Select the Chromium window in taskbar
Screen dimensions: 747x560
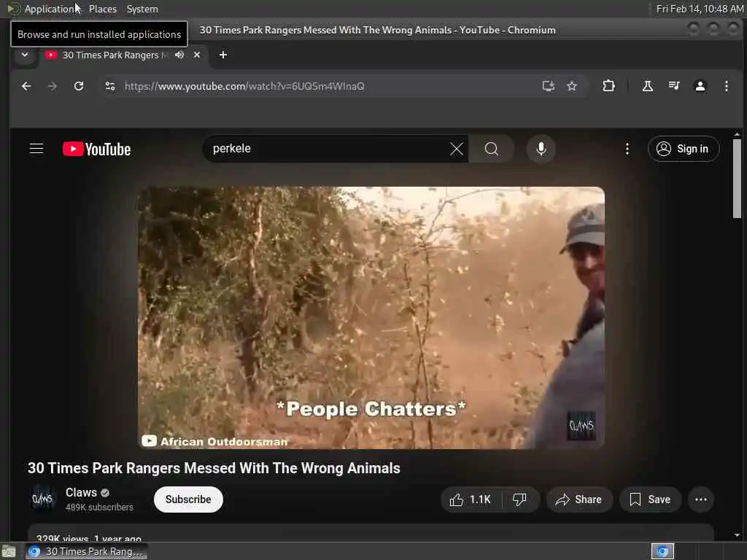pyautogui.click(x=87, y=551)
